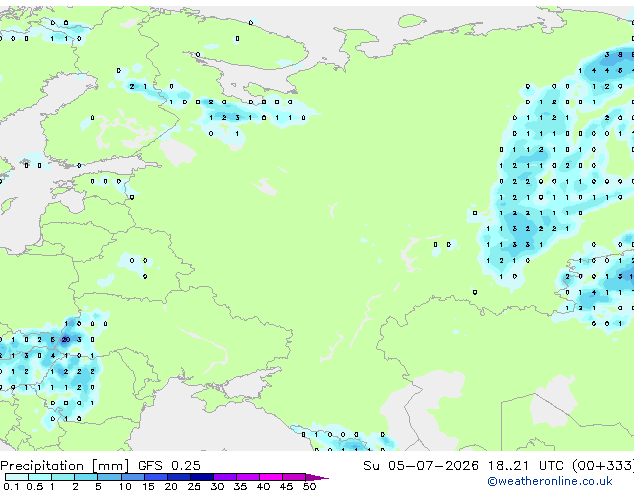Click the 15–20 mm legend color swatch
634x490 pixels.
click(155, 477)
